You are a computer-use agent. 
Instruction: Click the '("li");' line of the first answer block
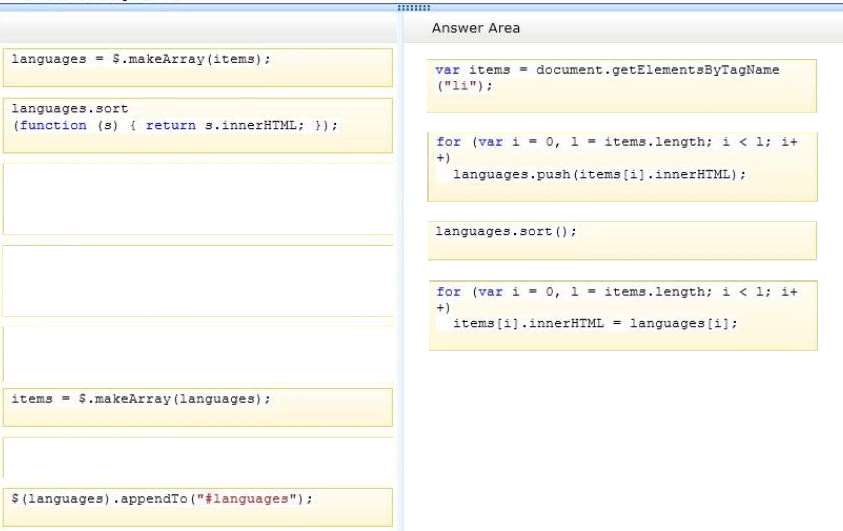click(465, 86)
